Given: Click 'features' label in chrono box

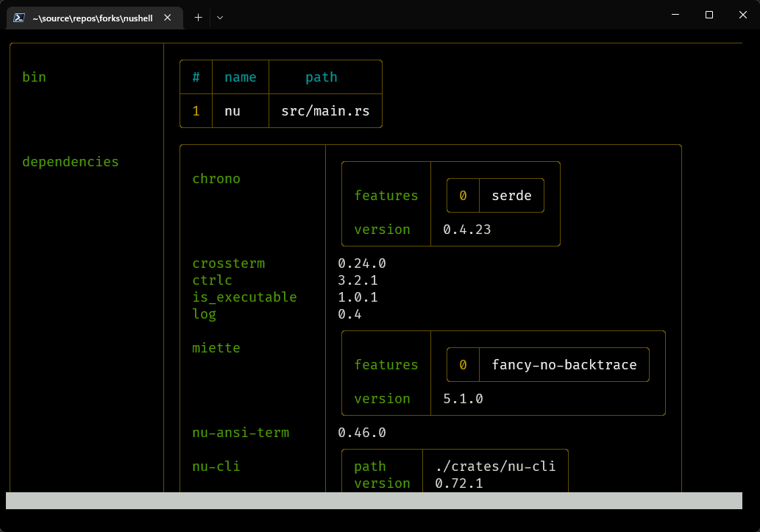Looking at the screenshot, I should (x=386, y=196).
